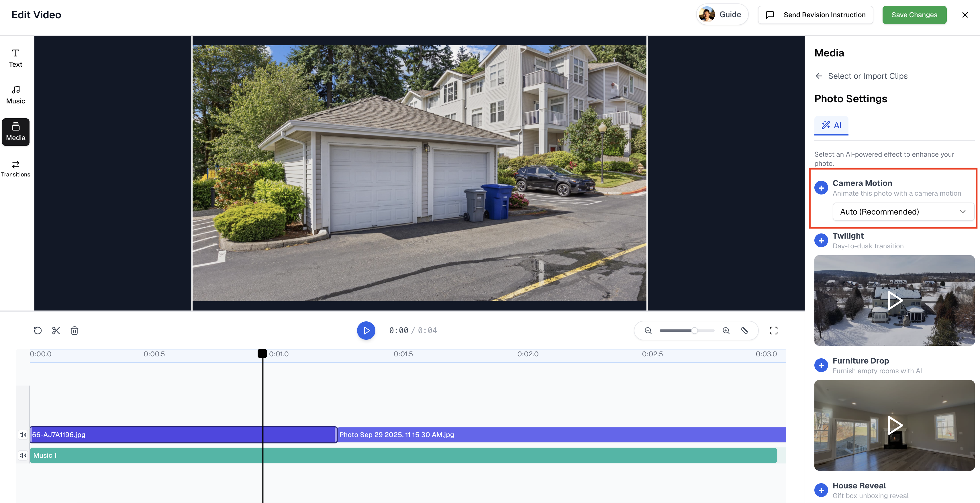Click the Save Changes button
The height and width of the screenshot is (503, 980).
[x=914, y=15]
